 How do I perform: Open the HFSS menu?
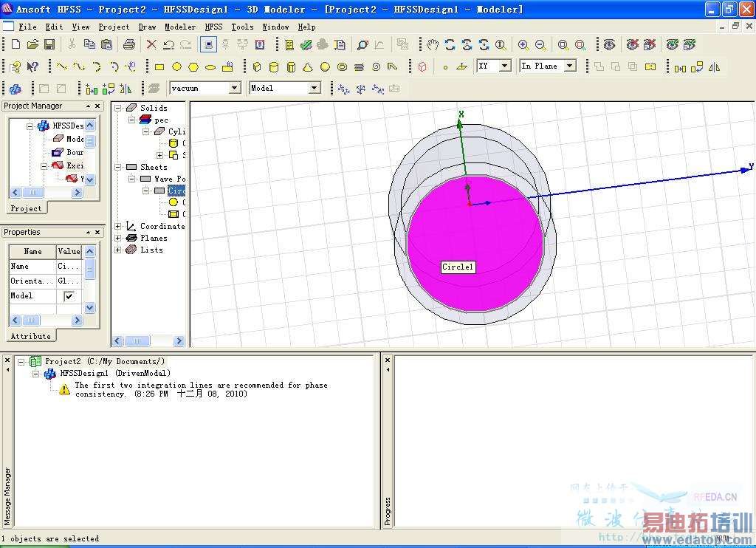coord(213,27)
